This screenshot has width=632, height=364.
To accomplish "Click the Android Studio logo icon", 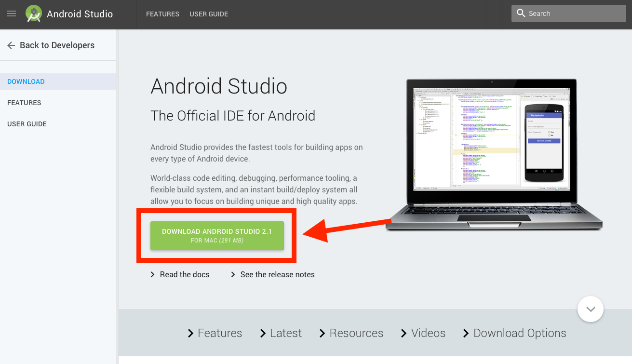I will click(x=34, y=14).
